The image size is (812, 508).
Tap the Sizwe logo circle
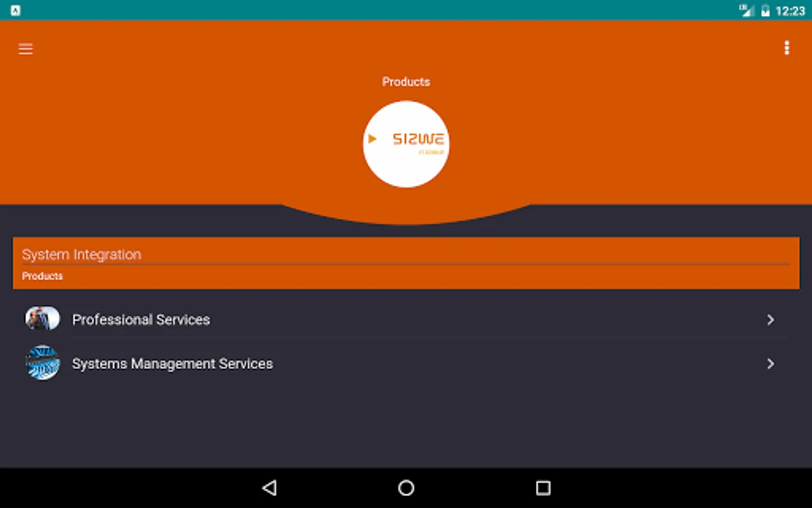406,144
